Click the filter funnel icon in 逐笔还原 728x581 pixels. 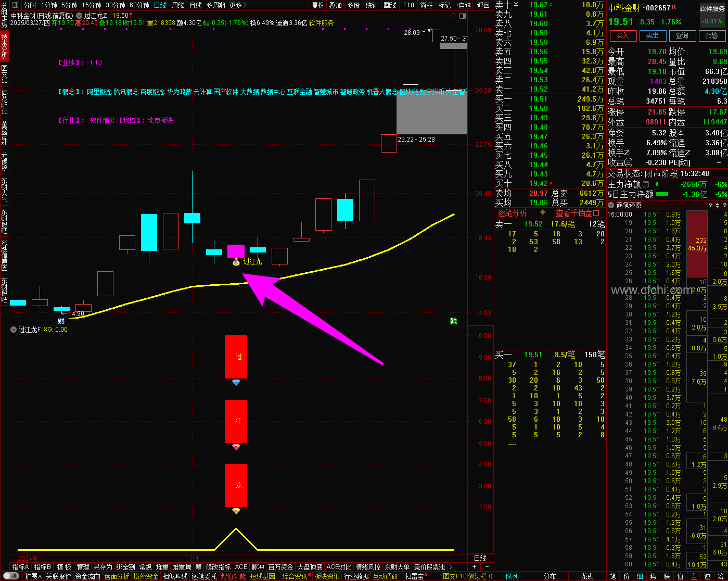tap(710, 205)
